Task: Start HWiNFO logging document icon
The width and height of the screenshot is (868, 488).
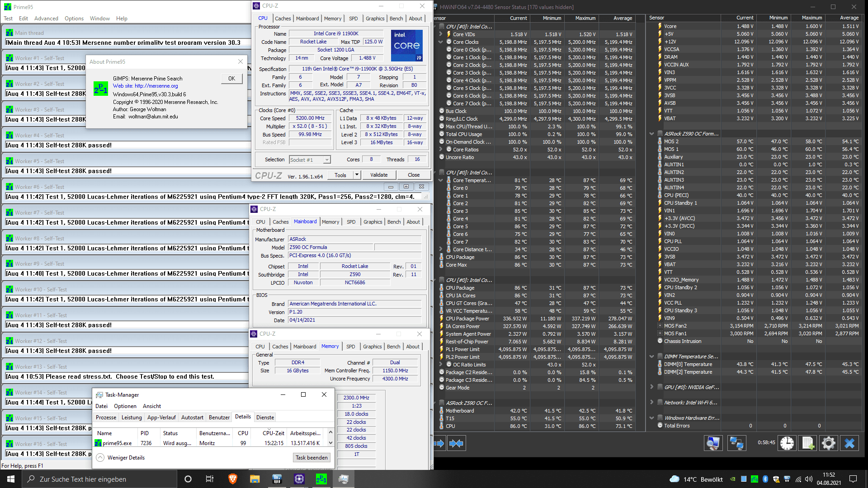Action: coord(808,443)
